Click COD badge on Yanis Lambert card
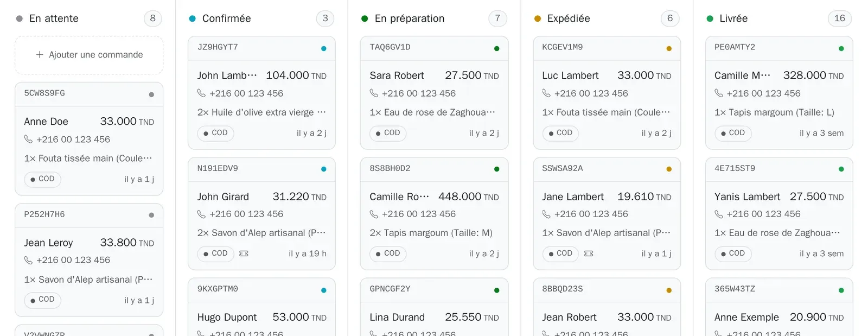 tap(733, 253)
